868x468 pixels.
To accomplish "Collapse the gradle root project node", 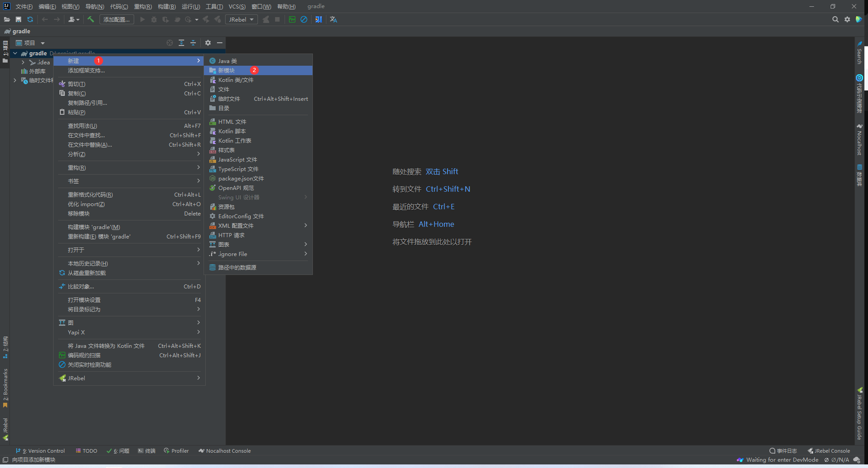I will pos(15,53).
